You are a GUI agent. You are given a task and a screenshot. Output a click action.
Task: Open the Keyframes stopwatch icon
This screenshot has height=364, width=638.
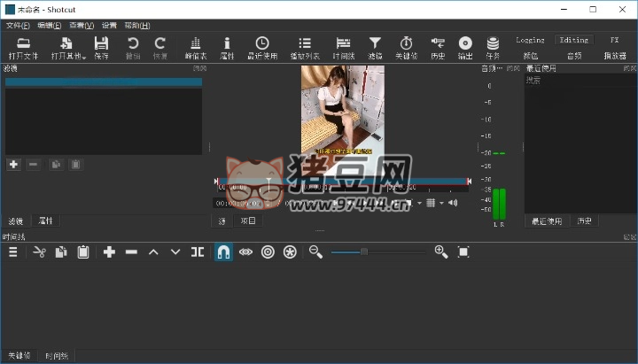406,43
